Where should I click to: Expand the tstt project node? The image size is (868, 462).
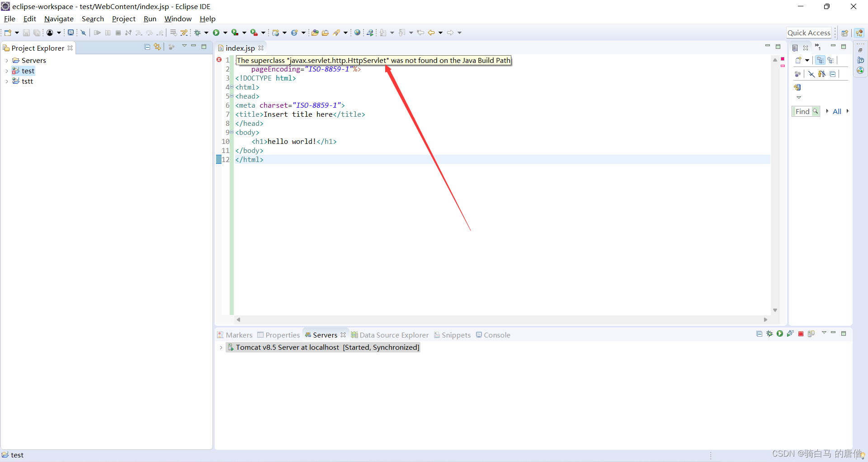click(7, 81)
